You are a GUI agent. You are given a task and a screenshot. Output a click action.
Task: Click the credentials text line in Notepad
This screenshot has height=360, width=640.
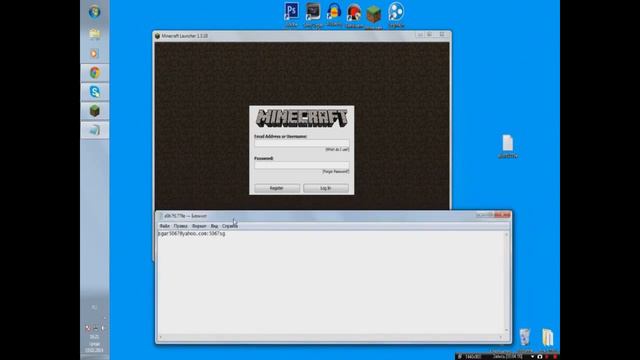tap(191, 234)
